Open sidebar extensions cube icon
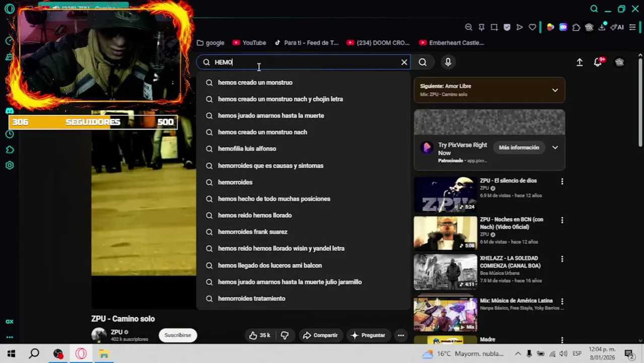The image size is (644, 363). [x=9, y=150]
